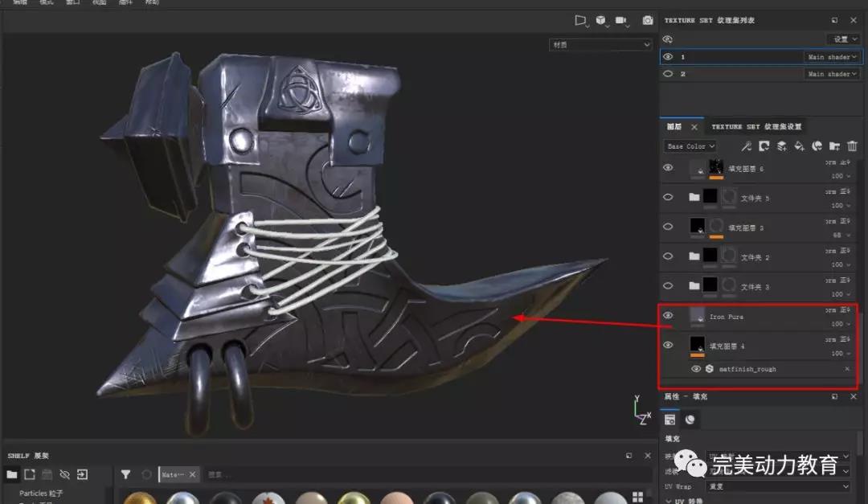This screenshot has width=868, height=504.
Task: Toggle visibility of matfinish_rough effect
Action: tap(696, 369)
